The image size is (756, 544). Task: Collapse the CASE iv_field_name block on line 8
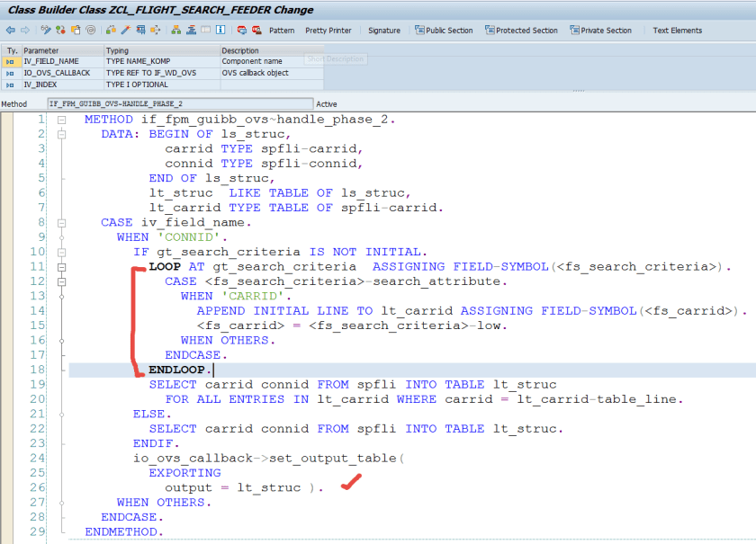tap(61, 223)
